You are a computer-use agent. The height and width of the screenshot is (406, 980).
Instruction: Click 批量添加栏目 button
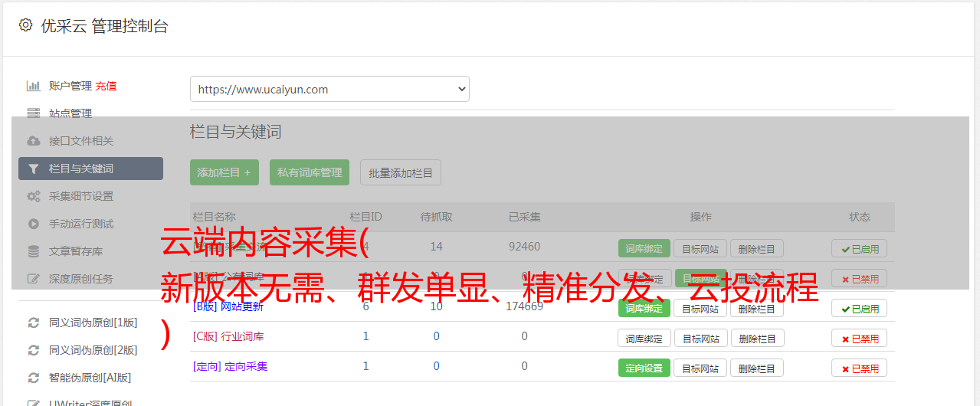coord(401,172)
